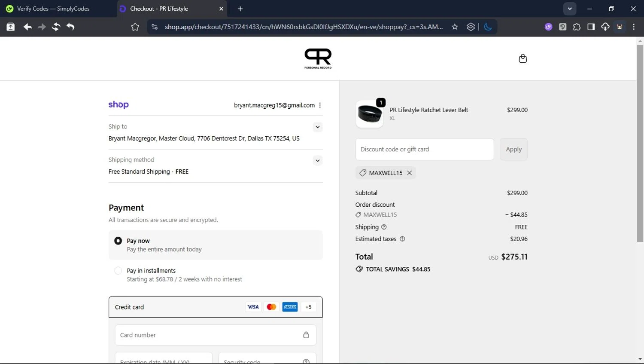The height and width of the screenshot is (364, 644).
Task: Click the Shop logo
Action: coord(118,104)
